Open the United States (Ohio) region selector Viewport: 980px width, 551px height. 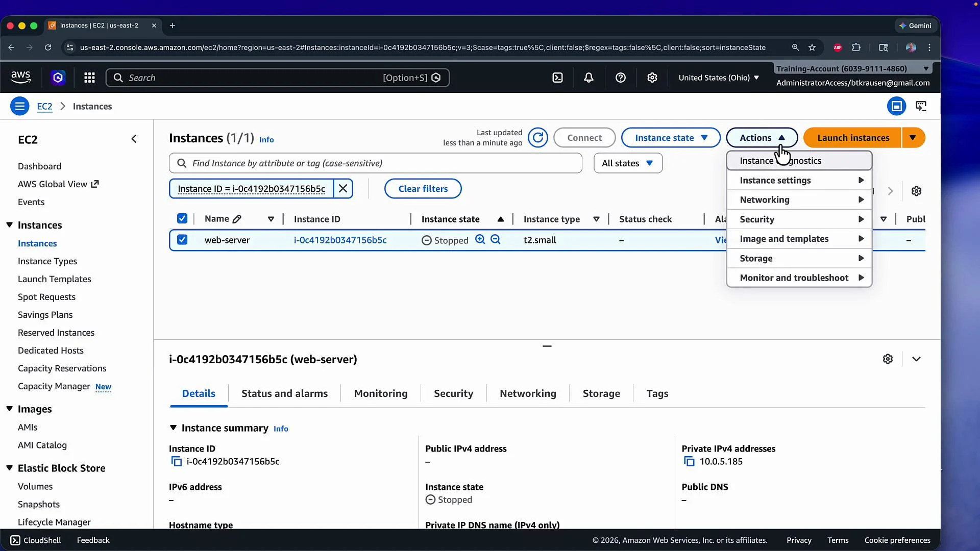[719, 78]
